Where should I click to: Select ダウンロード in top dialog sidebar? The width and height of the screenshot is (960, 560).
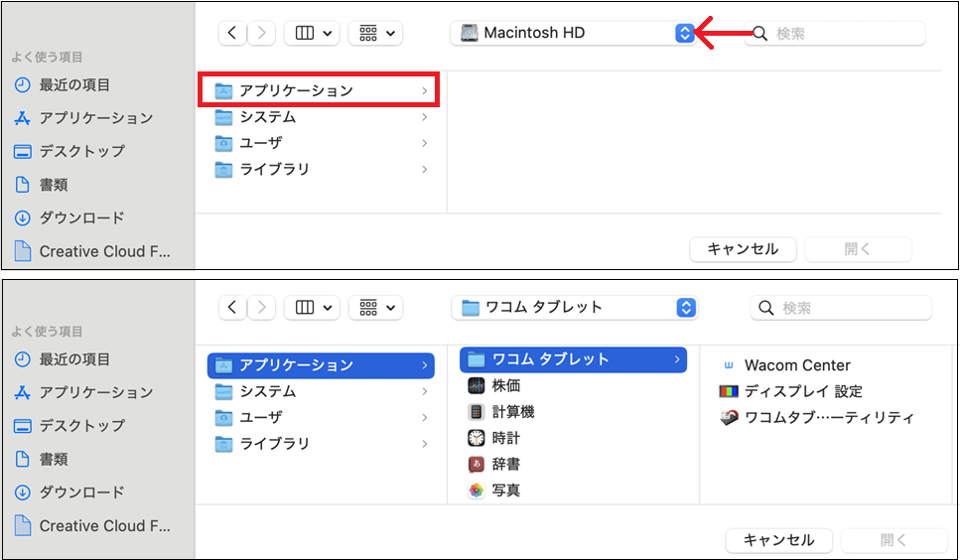coord(69,217)
